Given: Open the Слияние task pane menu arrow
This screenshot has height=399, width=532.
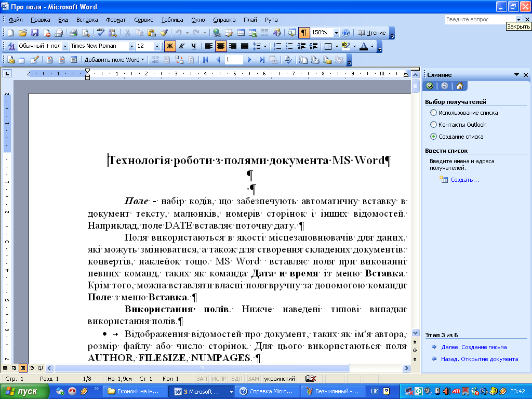Looking at the screenshot, I should tap(516, 75).
